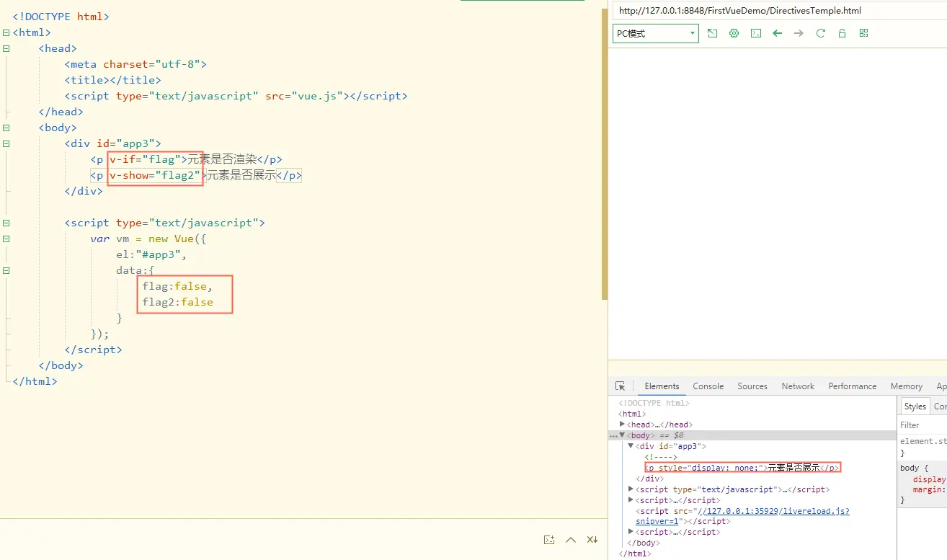
Task: Click the bottom panel jump-up chevron icon
Action: tap(571, 540)
